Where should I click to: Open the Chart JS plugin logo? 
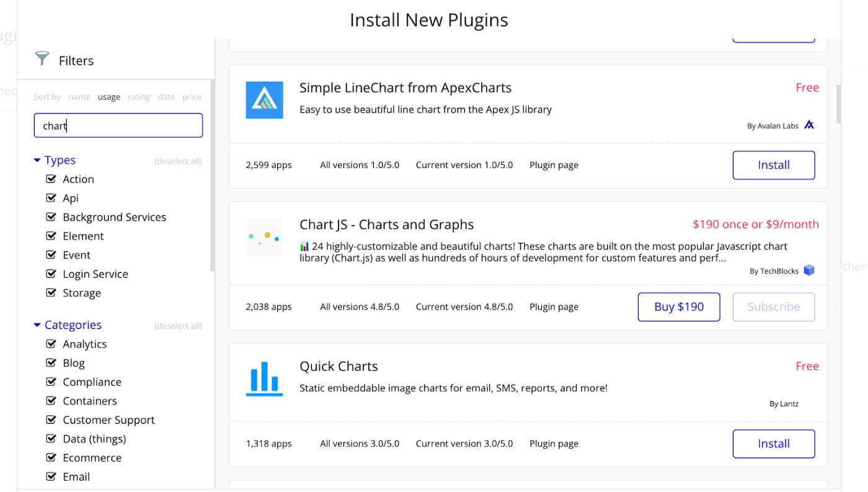[264, 237]
